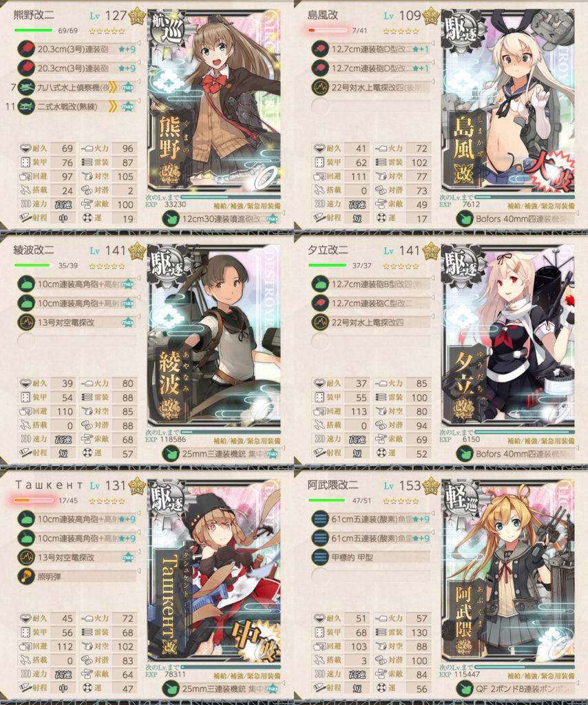
Task: Select 二式水戦改(熟練) equipment slot
Action: (77, 106)
